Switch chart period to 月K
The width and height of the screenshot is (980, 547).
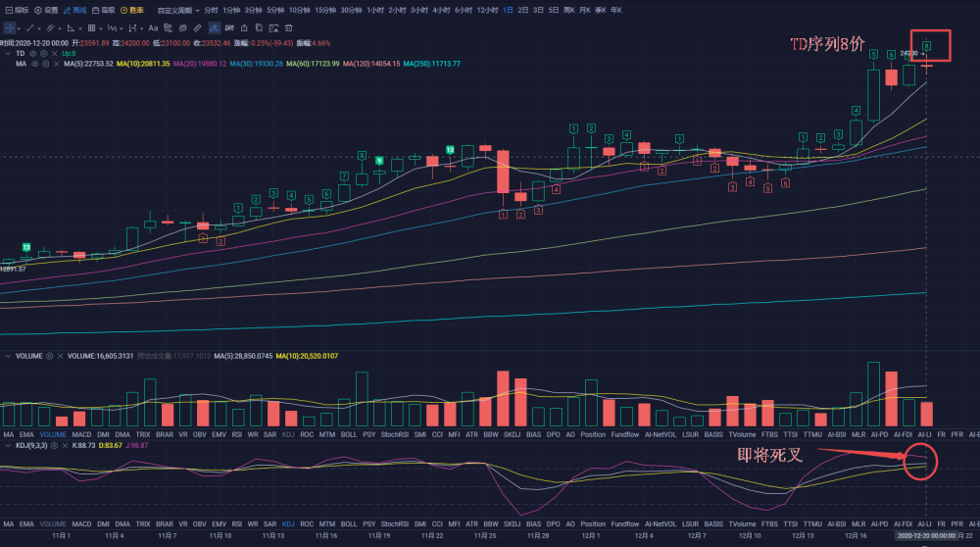[x=585, y=10]
